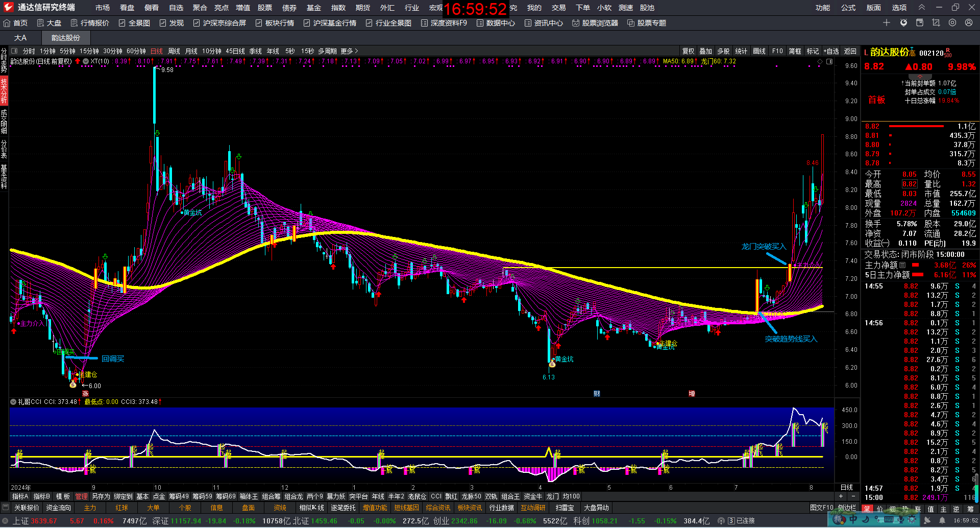The image size is (980, 528).
Task: Open 资讯中心 news center
Action: click(544, 23)
